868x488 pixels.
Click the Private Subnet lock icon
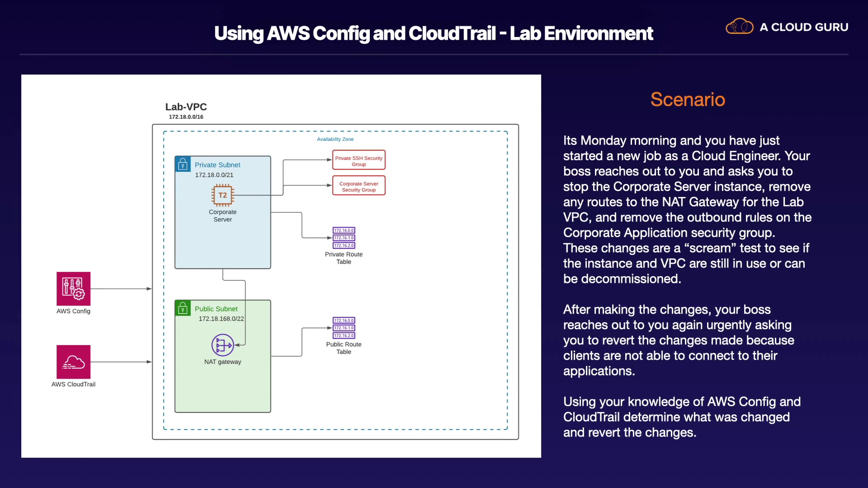pyautogui.click(x=183, y=164)
